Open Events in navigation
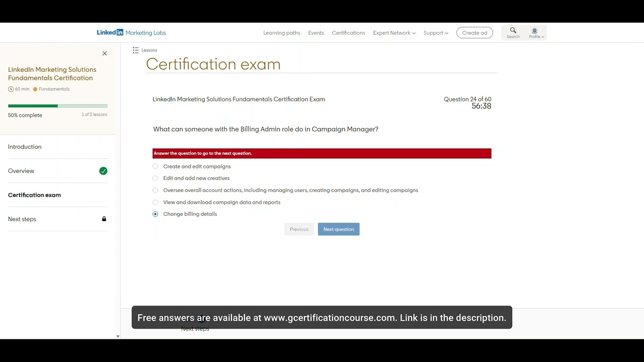The image size is (644, 362). pyautogui.click(x=316, y=33)
